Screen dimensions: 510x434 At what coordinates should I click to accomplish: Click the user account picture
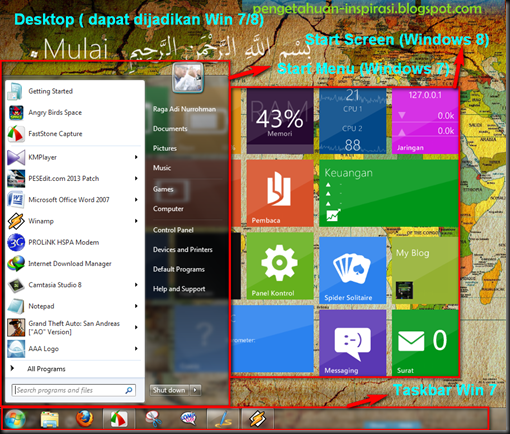[x=188, y=77]
